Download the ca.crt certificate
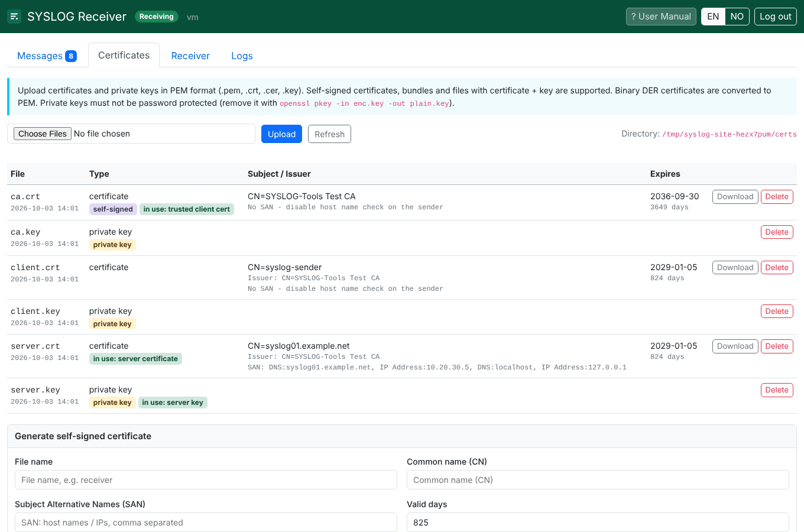This screenshot has width=804, height=532. (735, 197)
